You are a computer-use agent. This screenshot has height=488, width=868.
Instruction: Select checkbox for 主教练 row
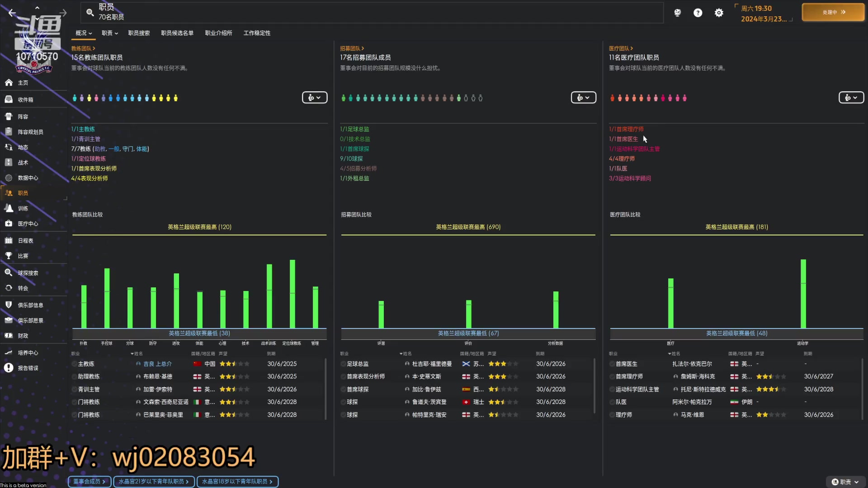(74, 364)
